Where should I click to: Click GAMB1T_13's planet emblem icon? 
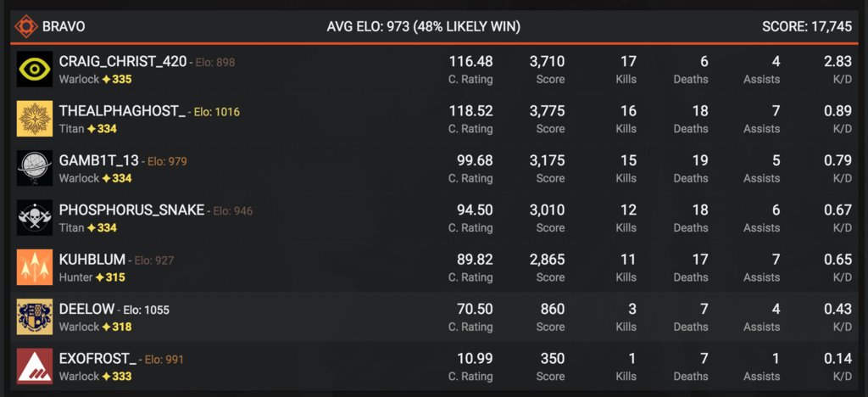(x=34, y=168)
